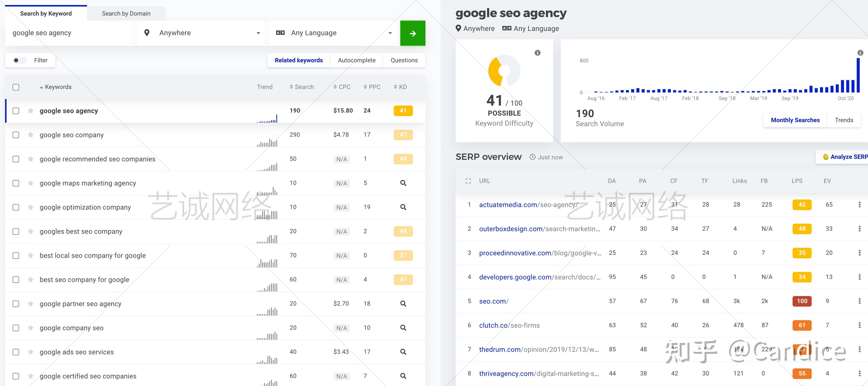Check google company seo checkbox

point(16,328)
